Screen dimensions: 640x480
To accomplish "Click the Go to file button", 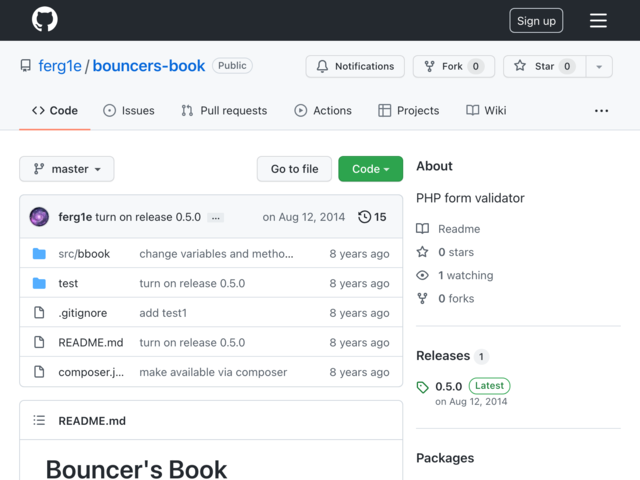I will (294, 169).
